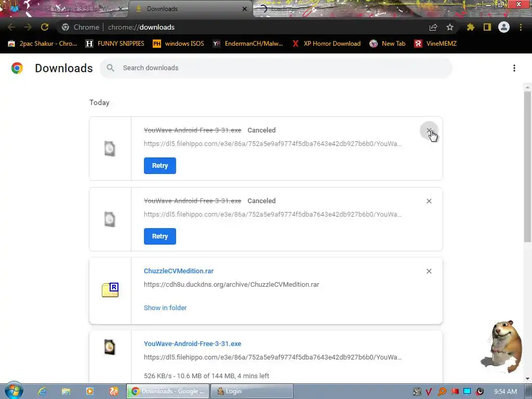Click the search magnifier icon in downloads search
The height and width of the screenshot is (399, 532).
point(110,68)
